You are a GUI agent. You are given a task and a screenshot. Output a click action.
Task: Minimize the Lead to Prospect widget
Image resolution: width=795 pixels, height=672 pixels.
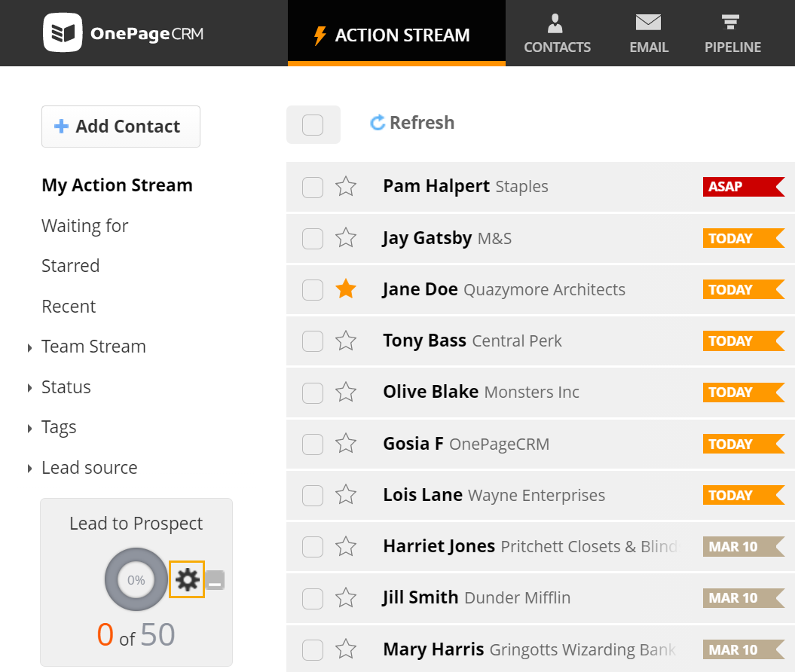(x=215, y=580)
